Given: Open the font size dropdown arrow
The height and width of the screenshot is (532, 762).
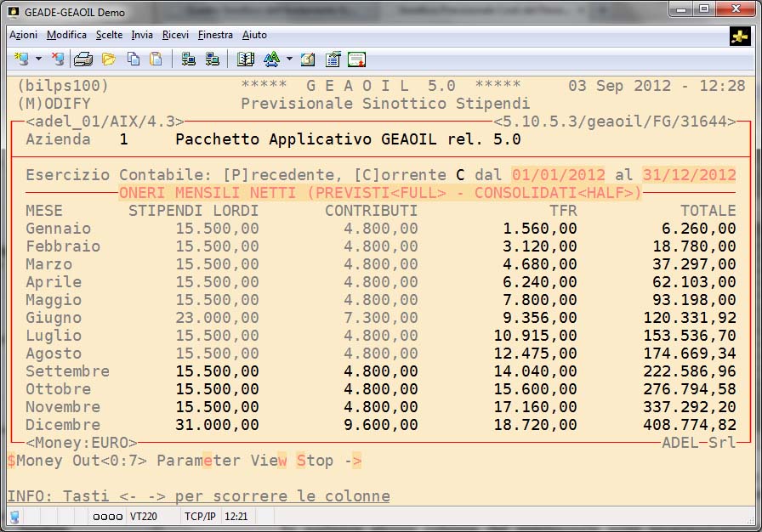Looking at the screenshot, I should coord(289,59).
